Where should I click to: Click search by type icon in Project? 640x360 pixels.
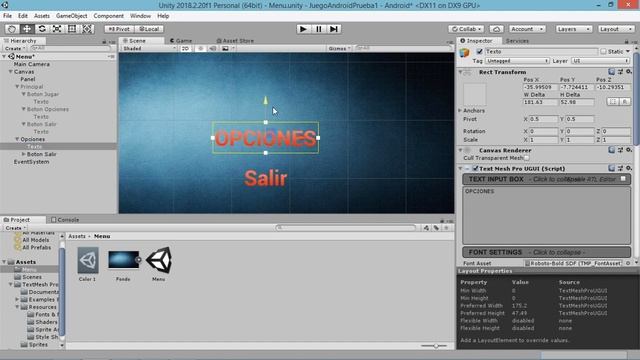point(426,228)
